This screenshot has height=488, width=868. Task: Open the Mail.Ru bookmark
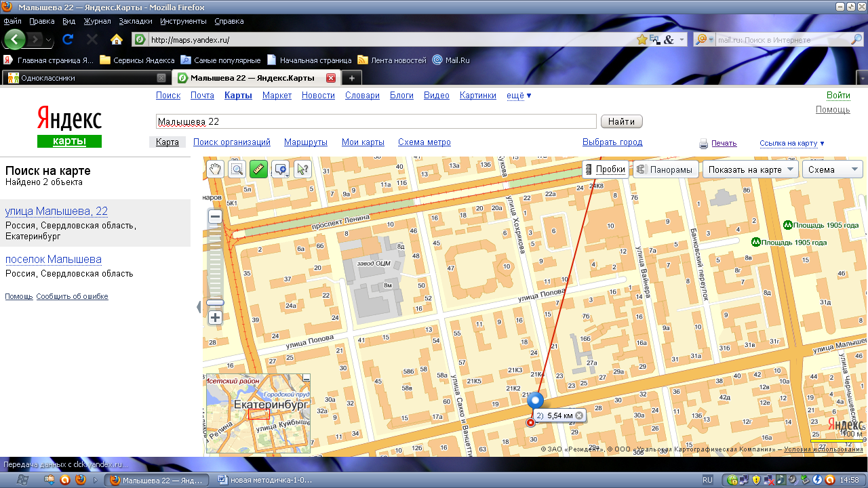451,60
